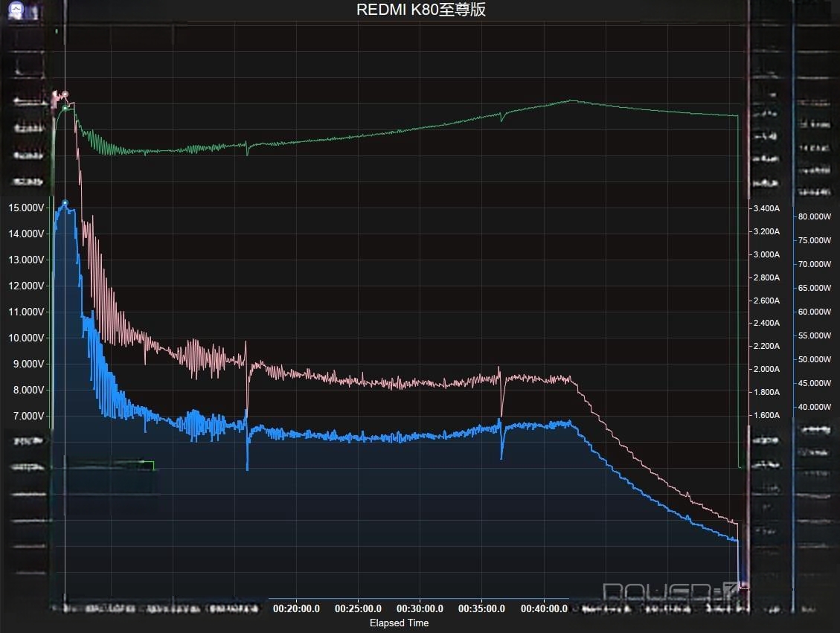Select the 45.000W power axis label
This screenshot has height=633, width=840.
pos(815,383)
